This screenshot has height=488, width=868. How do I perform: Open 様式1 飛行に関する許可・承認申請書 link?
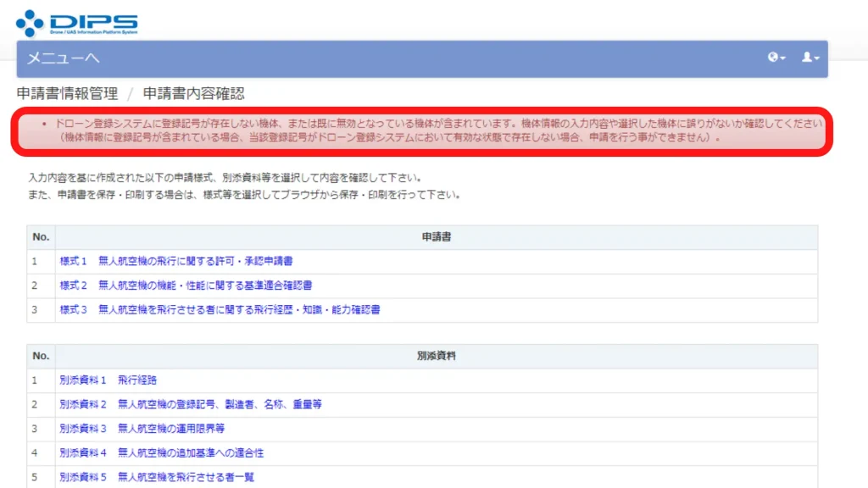pos(176,261)
